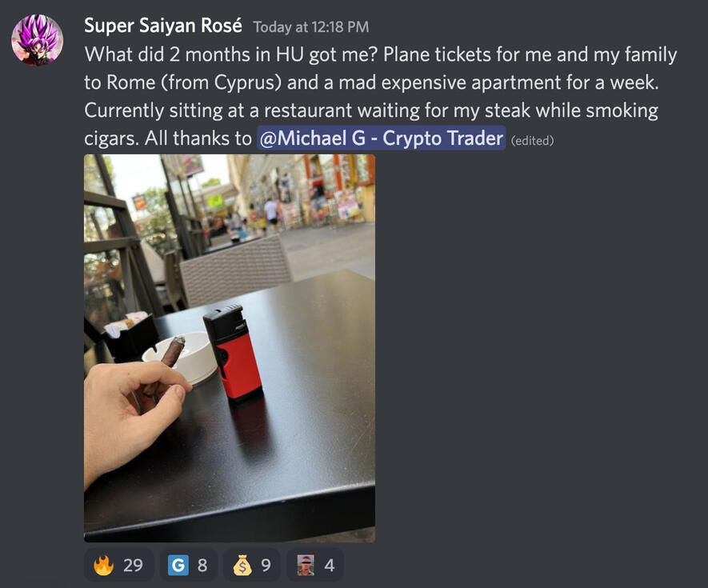Click the blurred face emoji icon
Viewport: 708px width, 588px height.
click(x=306, y=565)
